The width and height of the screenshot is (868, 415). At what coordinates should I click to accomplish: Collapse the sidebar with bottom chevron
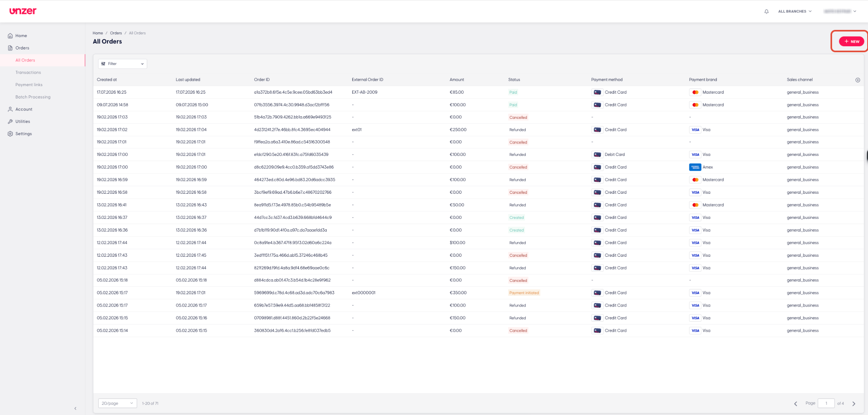point(75,408)
